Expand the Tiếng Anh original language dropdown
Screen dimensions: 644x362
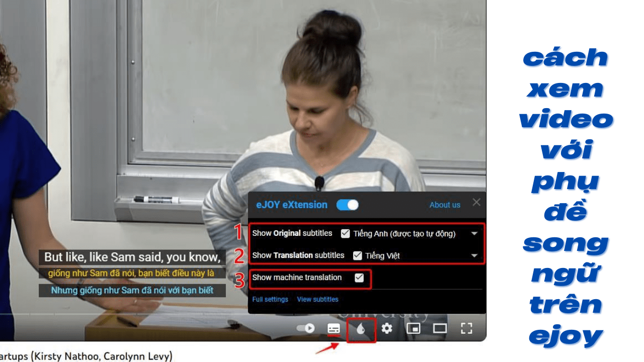tap(474, 234)
